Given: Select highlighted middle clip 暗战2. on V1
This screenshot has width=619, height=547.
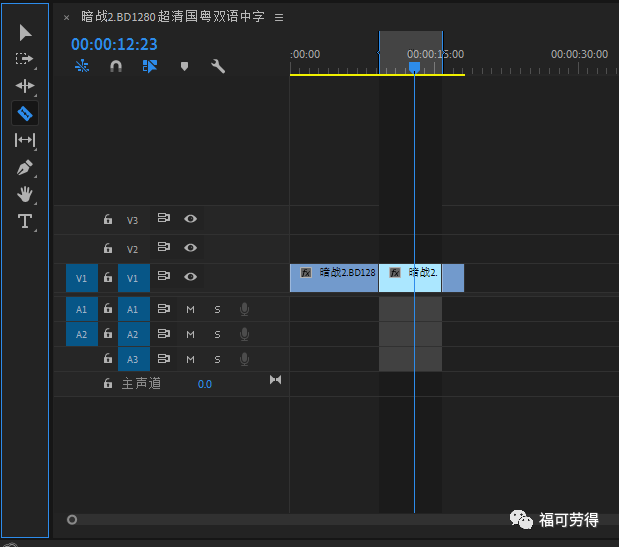Looking at the screenshot, I should tap(410, 278).
